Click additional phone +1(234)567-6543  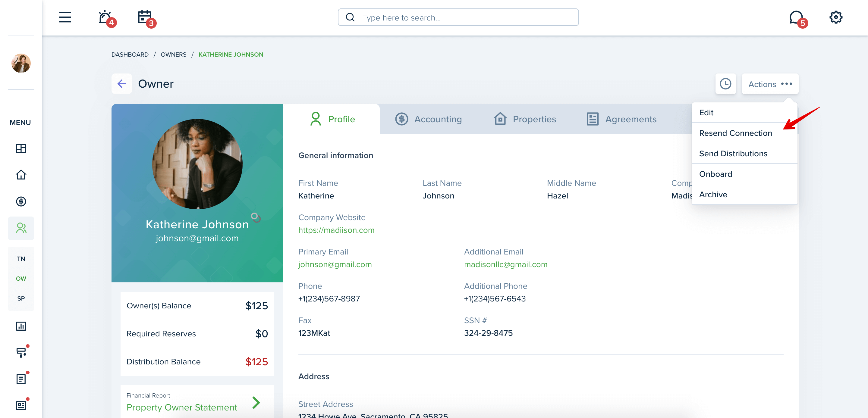point(495,299)
